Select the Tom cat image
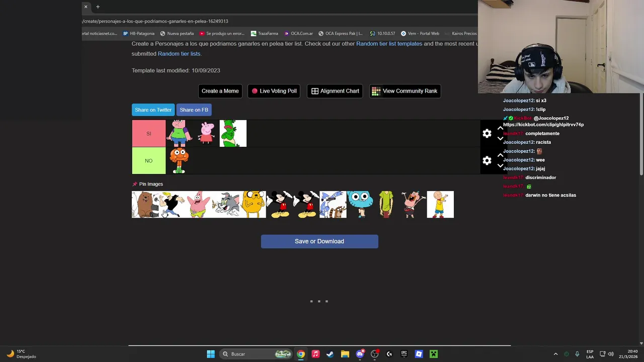644x362 pixels. click(x=225, y=205)
